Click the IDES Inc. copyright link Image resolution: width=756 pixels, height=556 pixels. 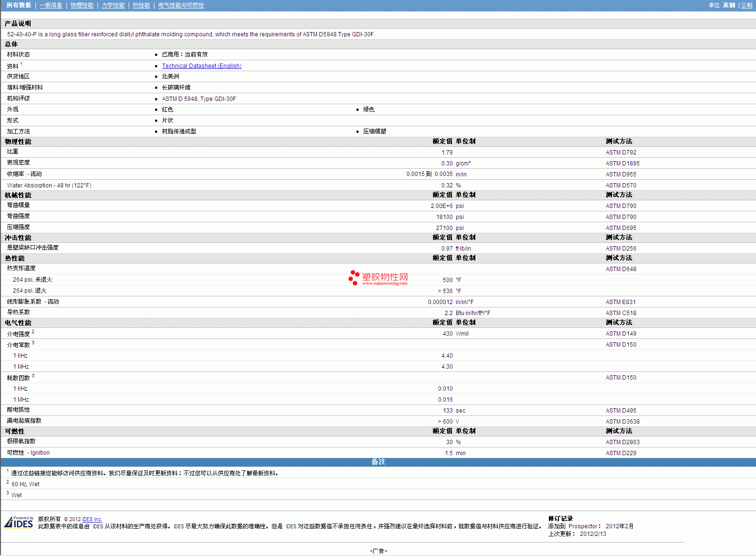tap(92, 519)
